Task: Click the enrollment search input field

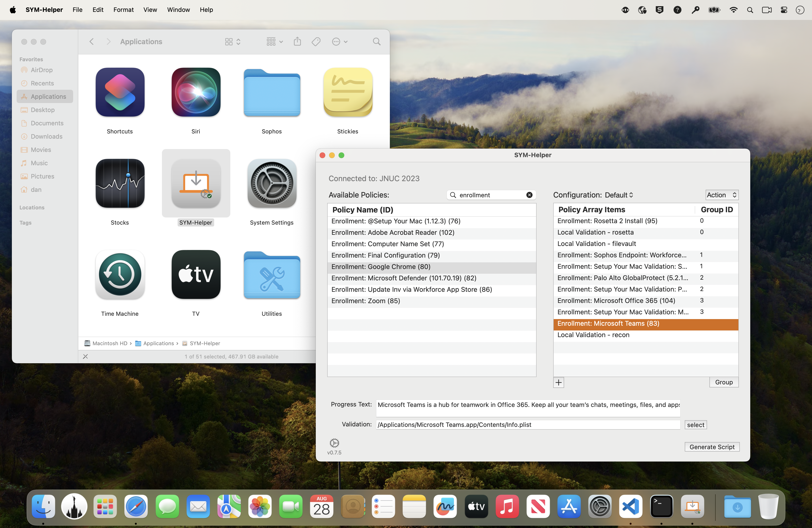Action: [491, 195]
